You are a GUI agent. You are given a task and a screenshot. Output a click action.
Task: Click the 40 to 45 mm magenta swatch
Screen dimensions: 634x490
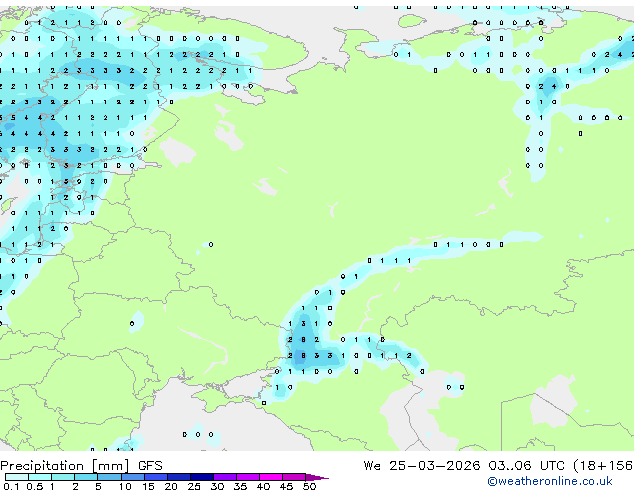271,477
